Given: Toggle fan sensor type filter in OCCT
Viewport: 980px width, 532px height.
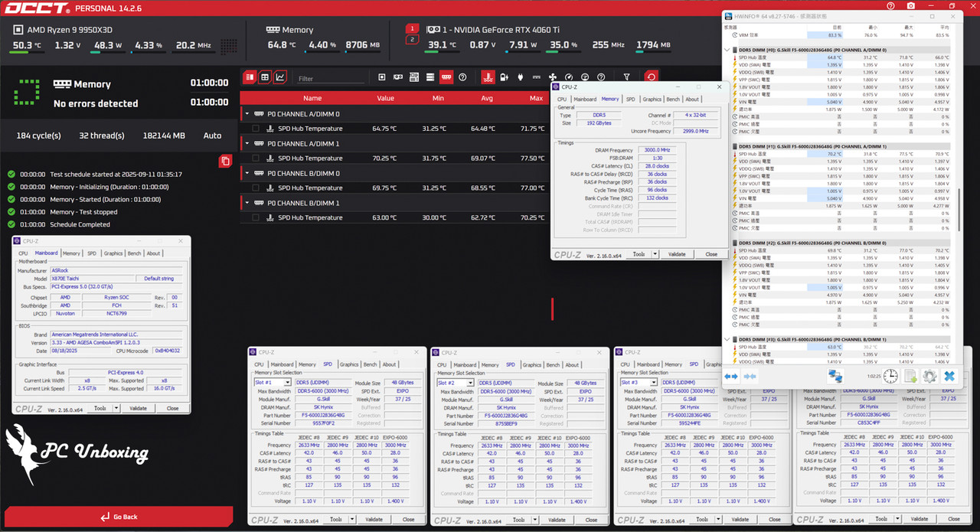Looking at the screenshot, I should pyautogui.click(x=552, y=77).
